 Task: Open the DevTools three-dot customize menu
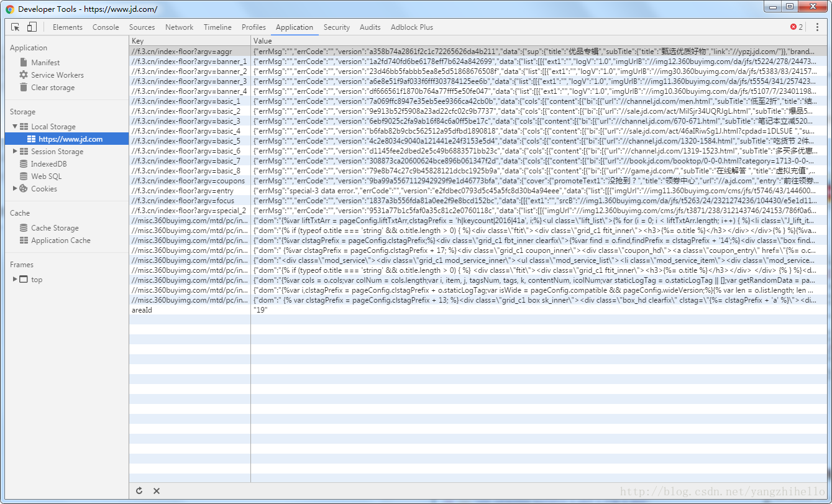pyautogui.click(x=817, y=27)
